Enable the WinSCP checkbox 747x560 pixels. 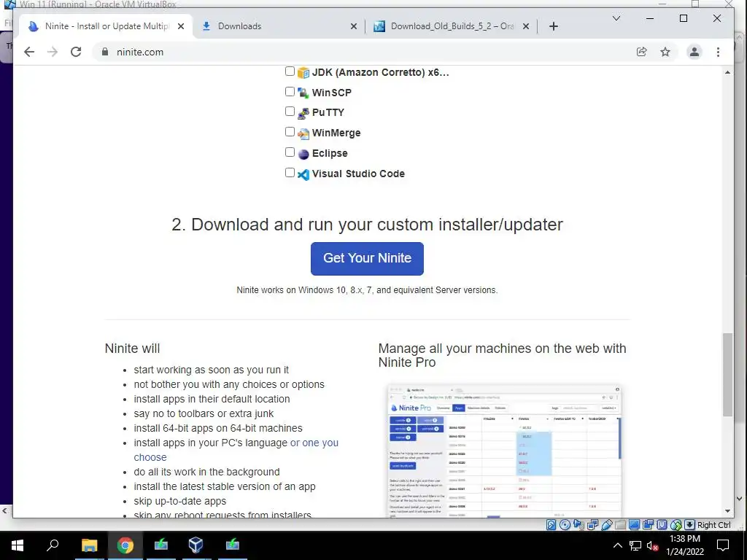coord(290,91)
